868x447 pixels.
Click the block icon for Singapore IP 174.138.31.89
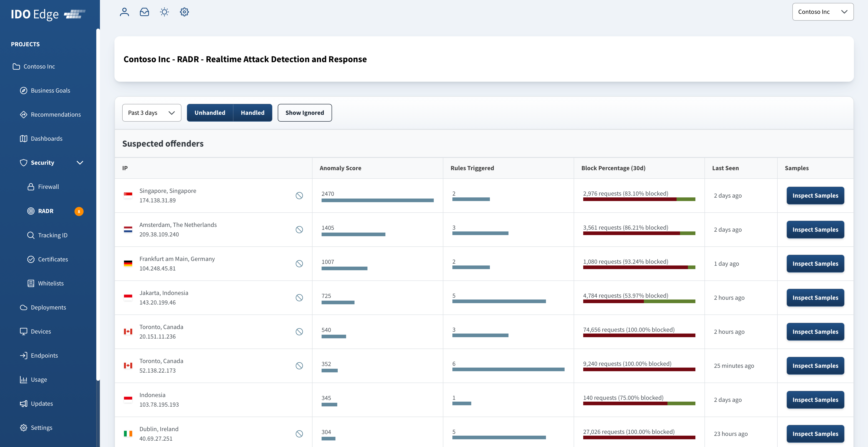[x=299, y=196]
